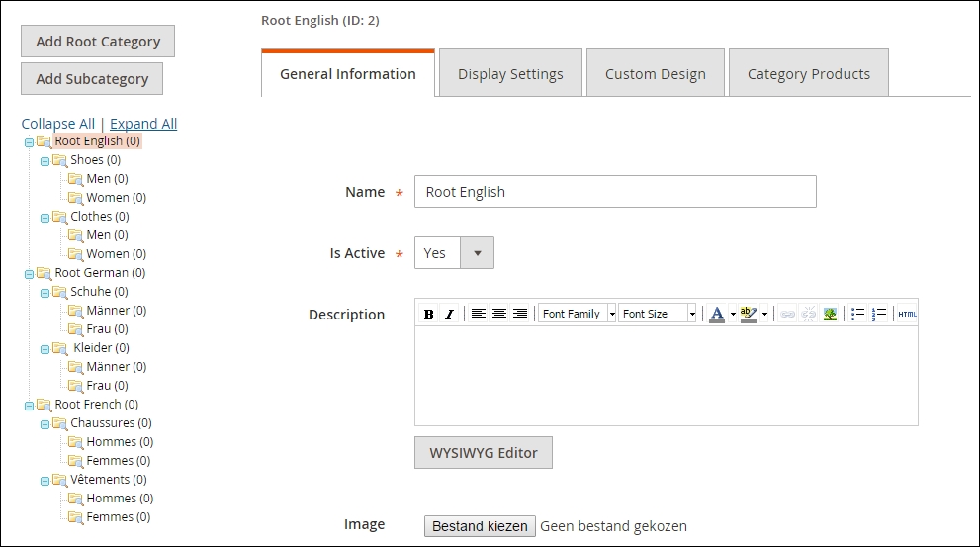Viewport: 980px width, 547px height.
Task: Toggle bold formatting in the description editor
Action: coord(428,314)
